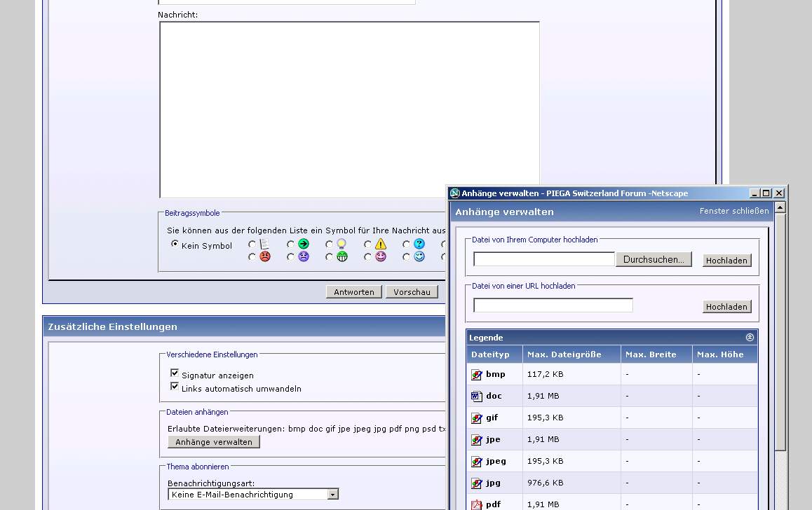
Task: Click the URL upload input field
Action: (553, 305)
